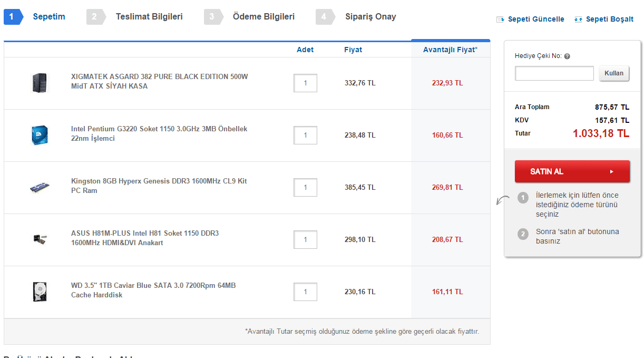Viewport: 644px width, 358px height.
Task: Open the Intel Pentium G3220 product title link
Action: click(159, 133)
